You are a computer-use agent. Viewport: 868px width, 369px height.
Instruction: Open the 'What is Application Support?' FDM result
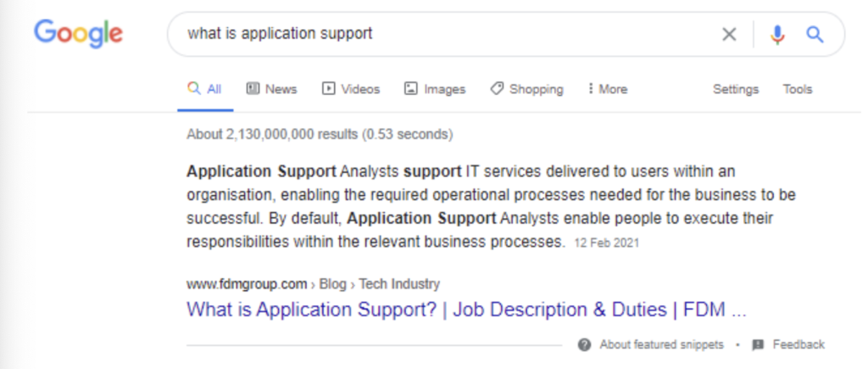pyautogui.click(x=465, y=310)
